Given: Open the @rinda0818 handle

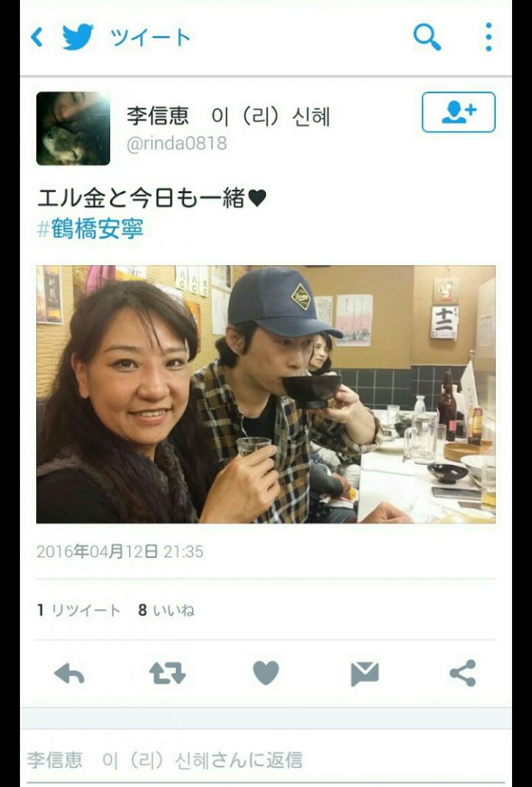Looking at the screenshot, I should click(176, 144).
